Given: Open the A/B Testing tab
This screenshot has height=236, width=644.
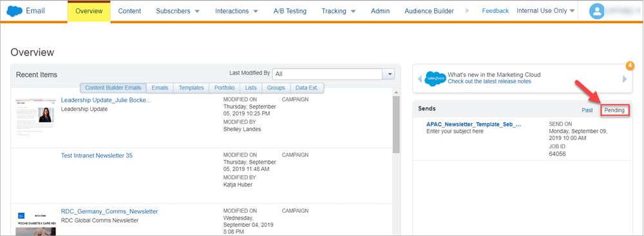Looking at the screenshot, I should point(290,11).
